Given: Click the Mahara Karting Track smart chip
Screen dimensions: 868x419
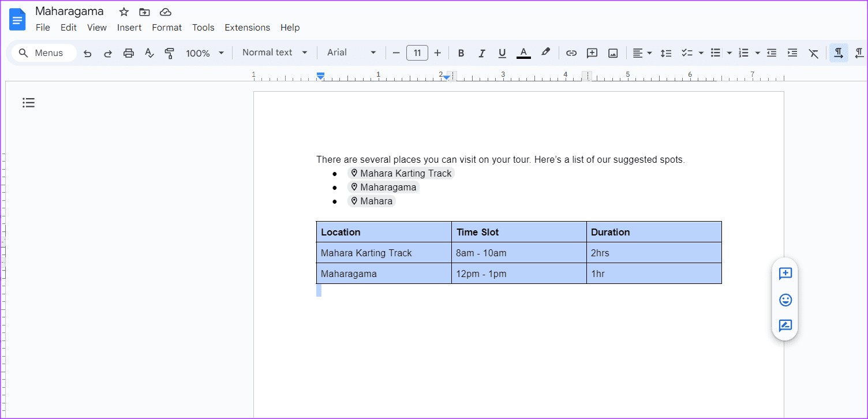Looking at the screenshot, I should [x=401, y=173].
